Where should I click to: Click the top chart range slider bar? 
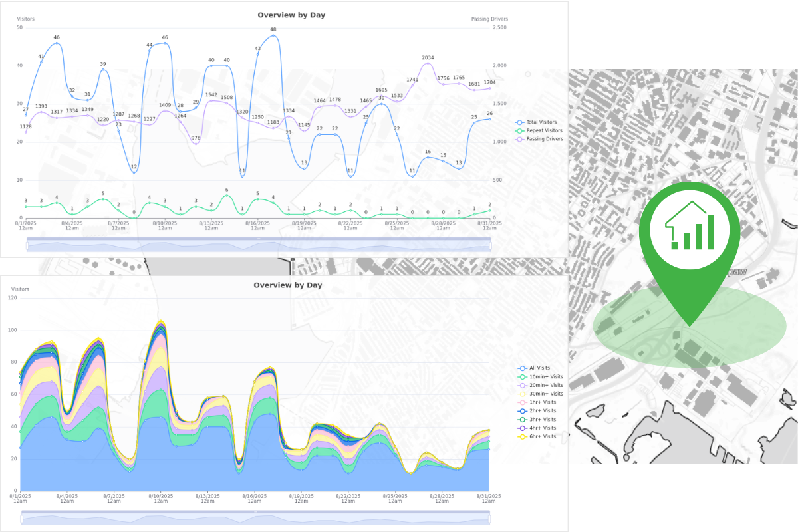[x=259, y=245]
